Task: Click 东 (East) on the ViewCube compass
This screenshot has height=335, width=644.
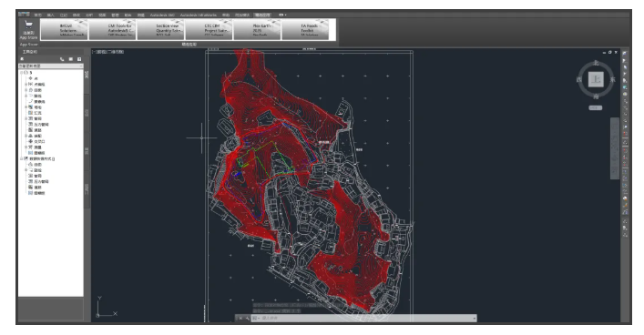Action: coord(612,79)
